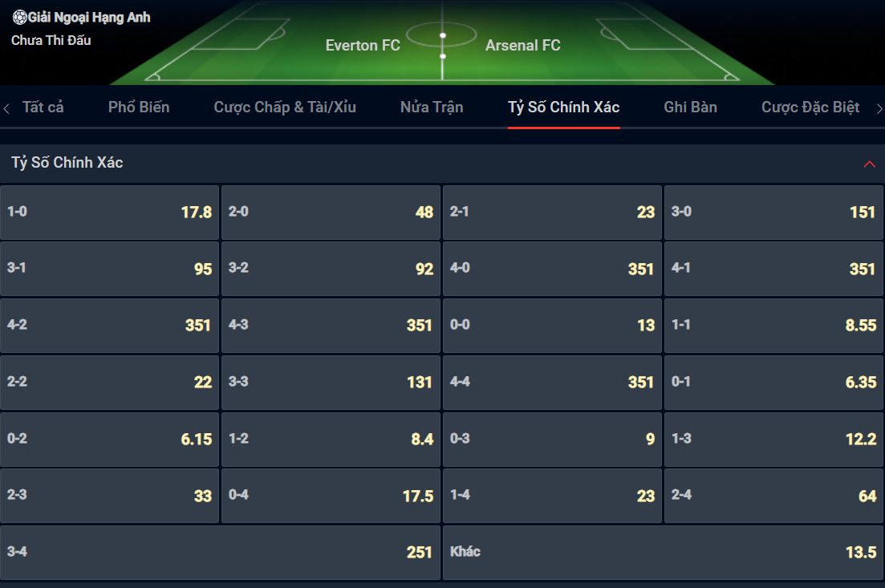Choose the 3-4 score at 251
The height and width of the screenshot is (588, 885).
point(220,553)
